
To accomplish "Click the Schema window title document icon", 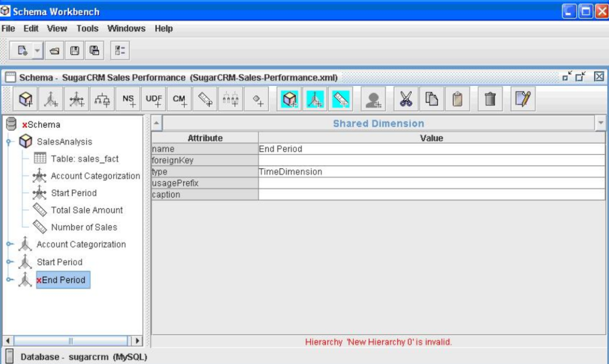I will pyautogui.click(x=11, y=77).
